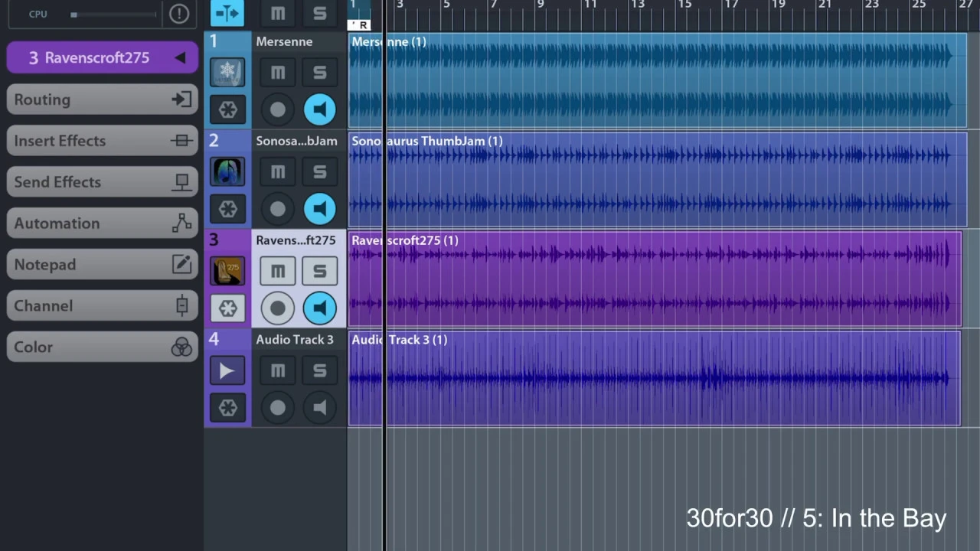980x551 pixels.
Task: Freeze the Sonosaurus ThumbJam track
Action: pos(227,209)
